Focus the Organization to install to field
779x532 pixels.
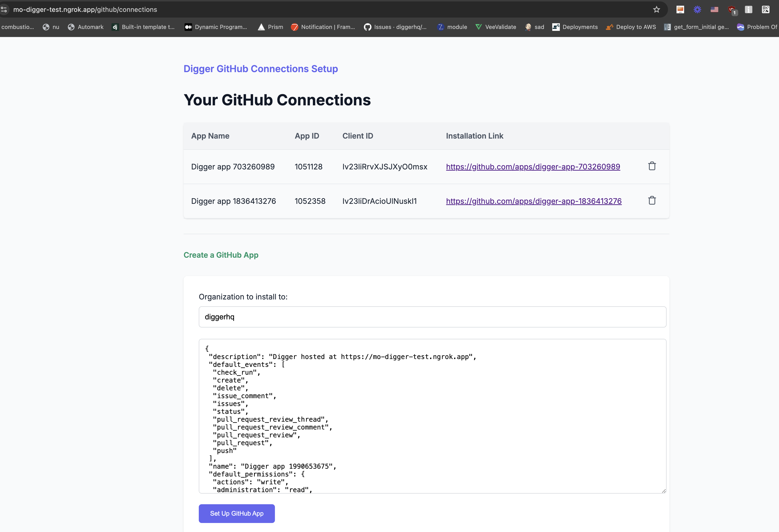[432, 317]
